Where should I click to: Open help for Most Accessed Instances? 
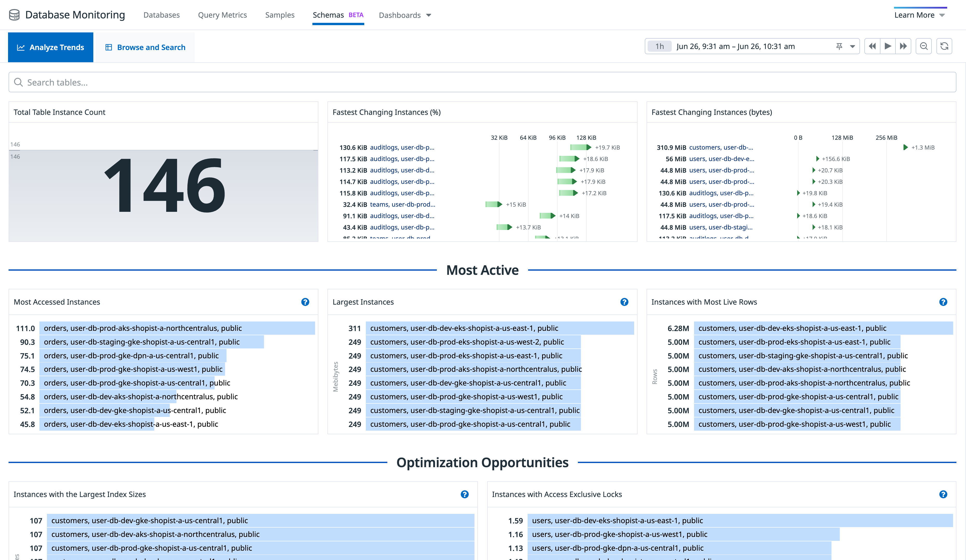coord(305,302)
